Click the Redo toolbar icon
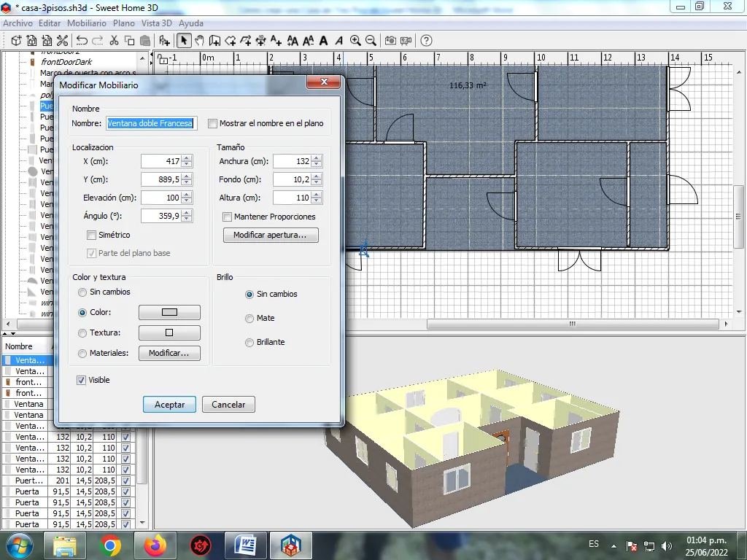Screen dimensions: 747x560 point(97,41)
